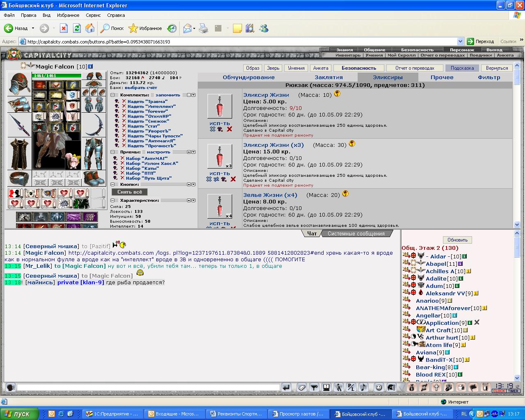Use first Эликсир Жизни via исп-ть link
525x420 pixels.
[x=220, y=123]
